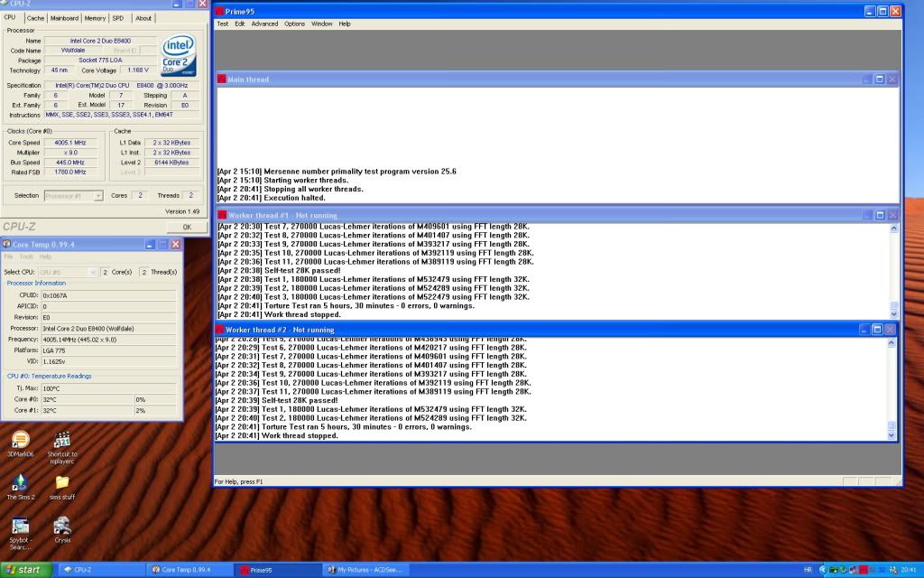Viewport: 924px width, 578px height.
Task: Select the Crysis desktop icon
Action: 62,529
